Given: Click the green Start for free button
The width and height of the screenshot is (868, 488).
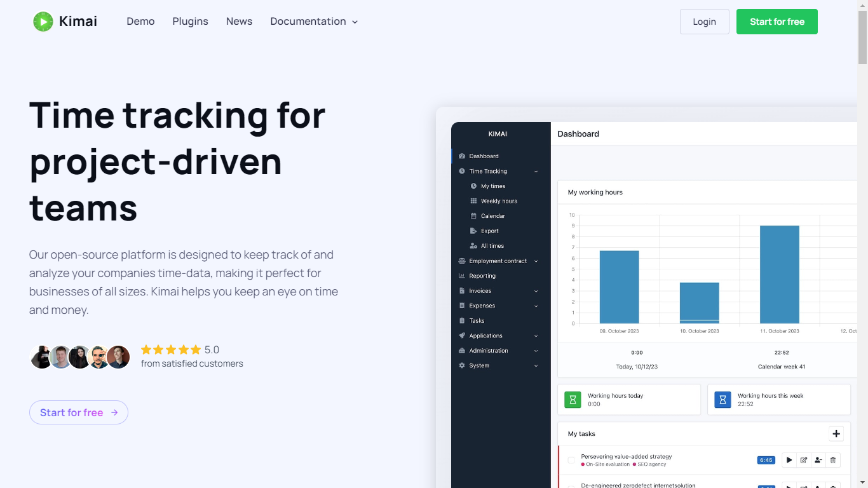Looking at the screenshot, I should point(776,22).
